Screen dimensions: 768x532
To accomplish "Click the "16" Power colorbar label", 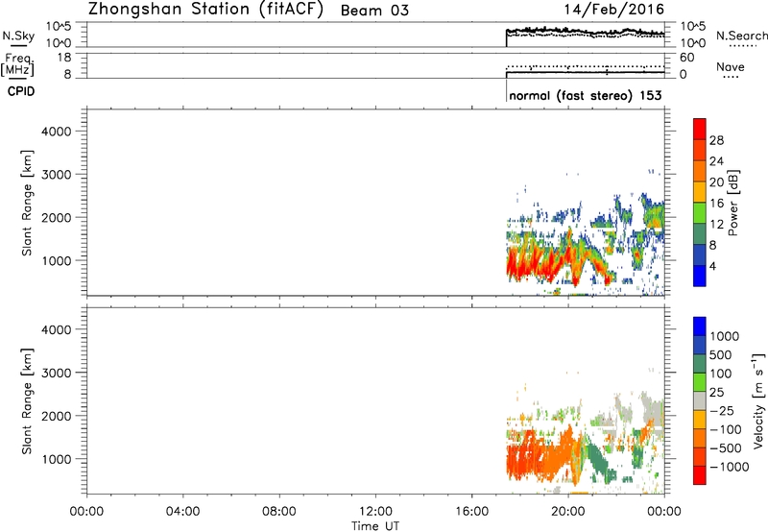I will click(x=716, y=204).
